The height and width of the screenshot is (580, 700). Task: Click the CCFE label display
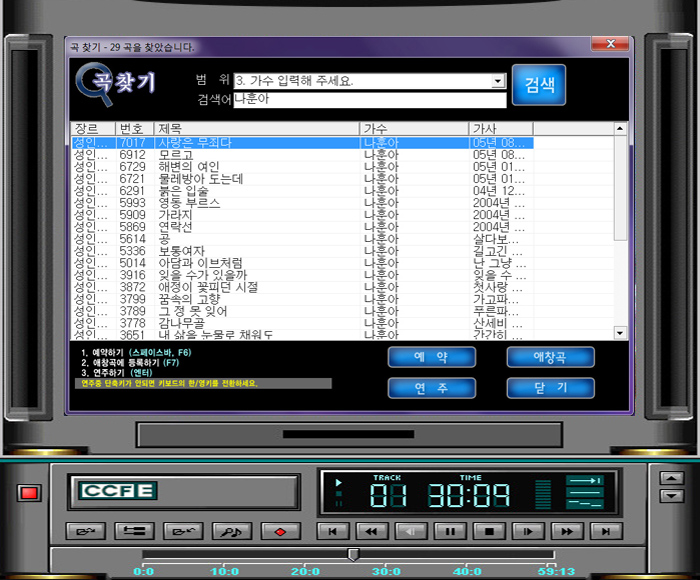tap(118, 491)
